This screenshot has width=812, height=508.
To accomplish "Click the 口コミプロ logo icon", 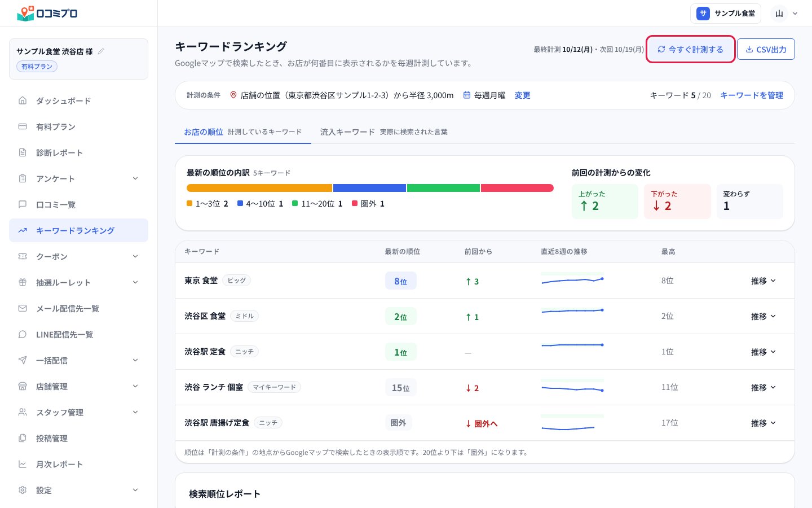I will [26, 14].
